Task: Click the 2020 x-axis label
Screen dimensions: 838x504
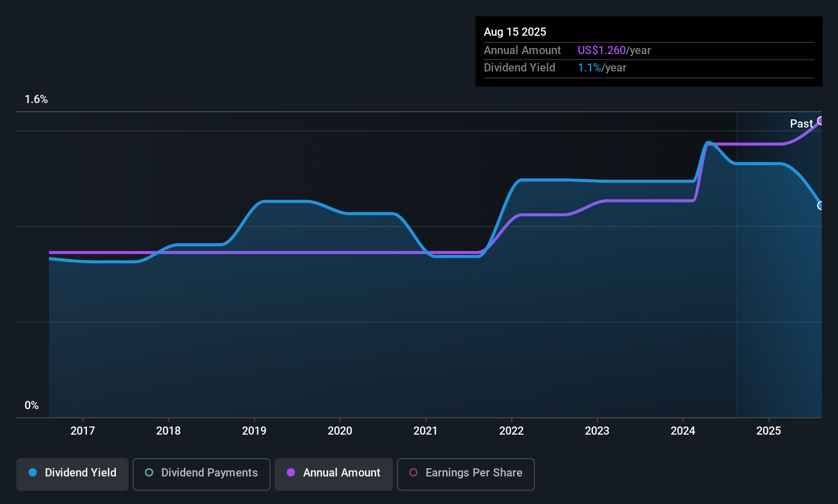Action: tap(340, 431)
